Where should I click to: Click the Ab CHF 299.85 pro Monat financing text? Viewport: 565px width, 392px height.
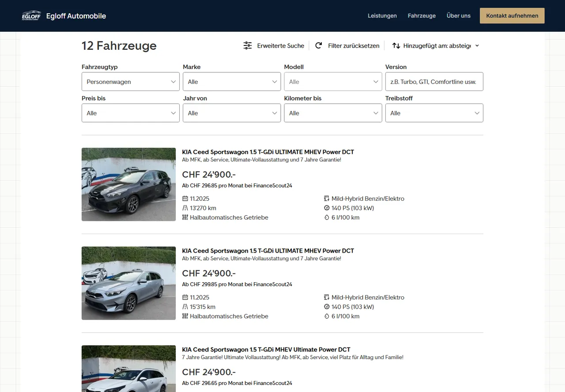coord(237,284)
